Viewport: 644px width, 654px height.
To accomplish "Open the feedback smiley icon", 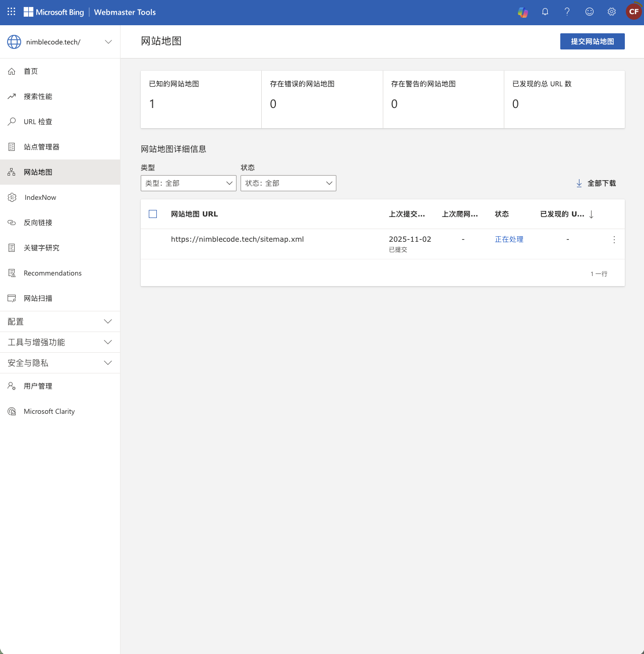I will [x=590, y=12].
